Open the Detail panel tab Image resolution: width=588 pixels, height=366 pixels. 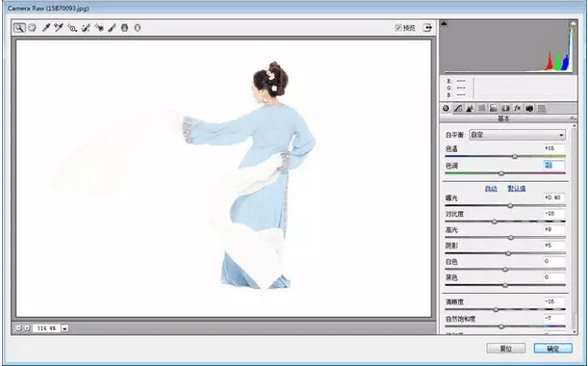tap(470, 109)
